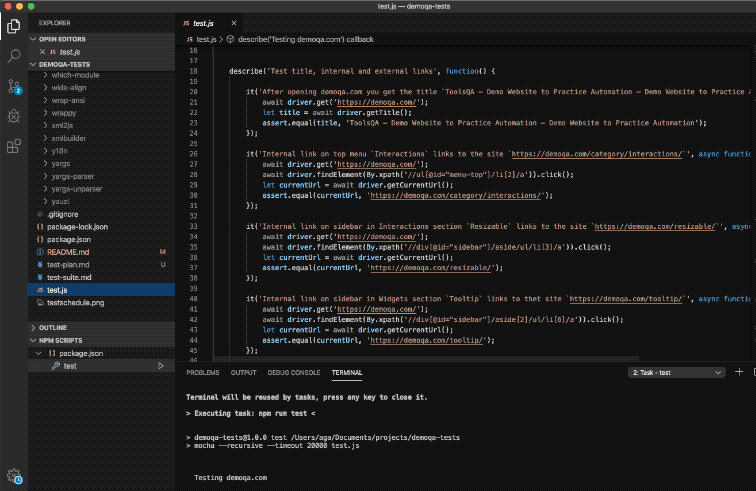Click describe callback breadcrumb item
The height and width of the screenshot is (491, 756).
[x=306, y=40]
